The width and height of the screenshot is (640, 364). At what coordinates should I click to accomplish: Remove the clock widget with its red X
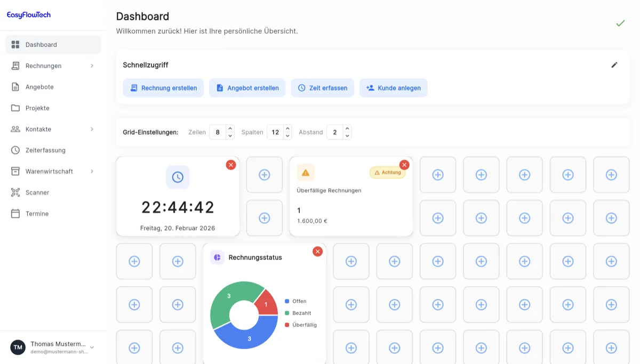[x=231, y=165]
